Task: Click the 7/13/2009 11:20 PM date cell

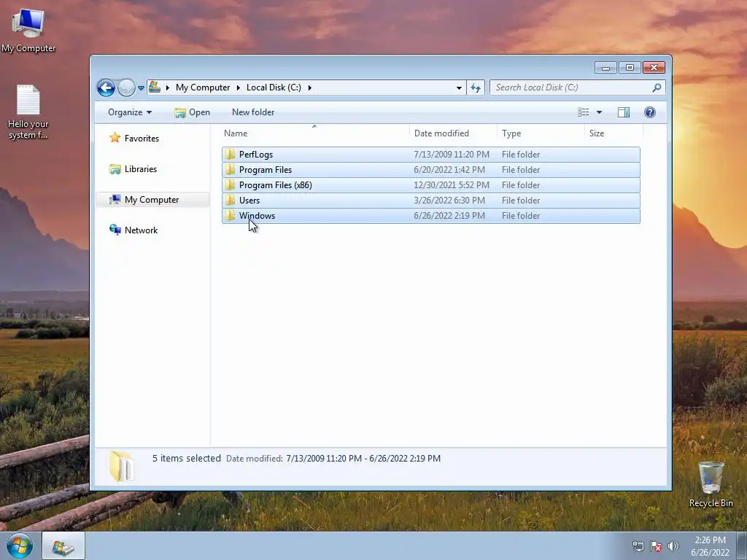Action: point(451,155)
